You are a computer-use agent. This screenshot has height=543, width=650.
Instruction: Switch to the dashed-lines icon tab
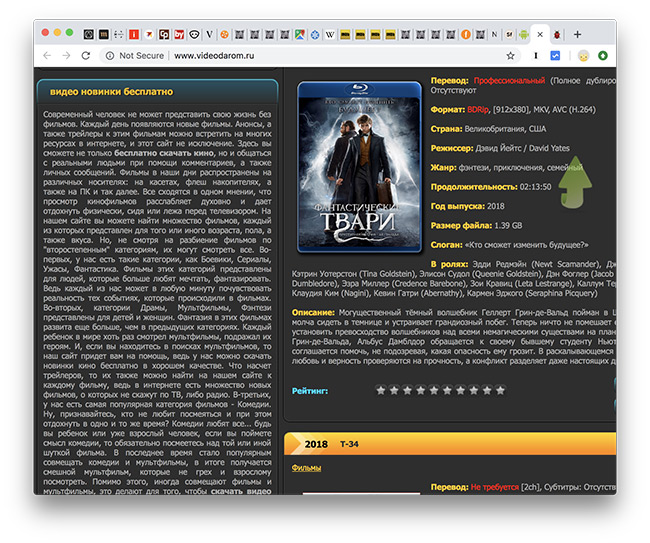(119, 34)
